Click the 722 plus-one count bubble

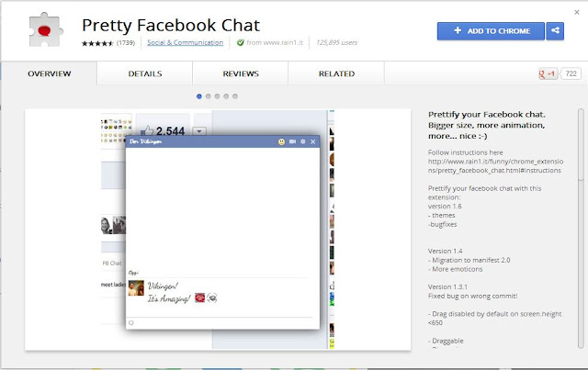pyautogui.click(x=571, y=73)
